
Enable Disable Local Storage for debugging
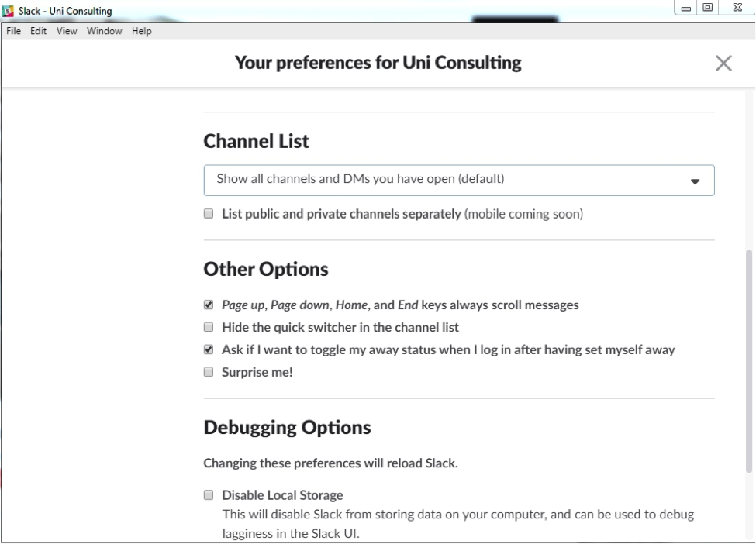click(208, 494)
